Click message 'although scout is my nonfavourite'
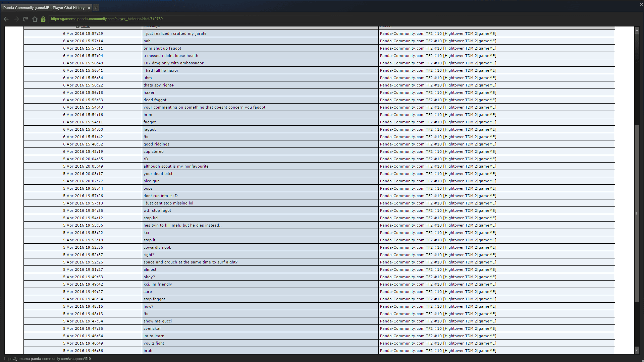 tap(176, 166)
